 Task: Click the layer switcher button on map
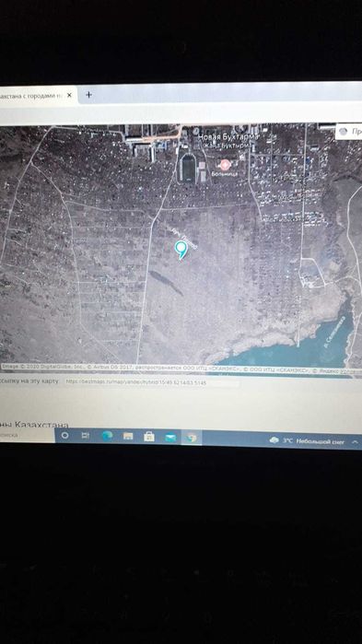pyautogui.click(x=349, y=132)
